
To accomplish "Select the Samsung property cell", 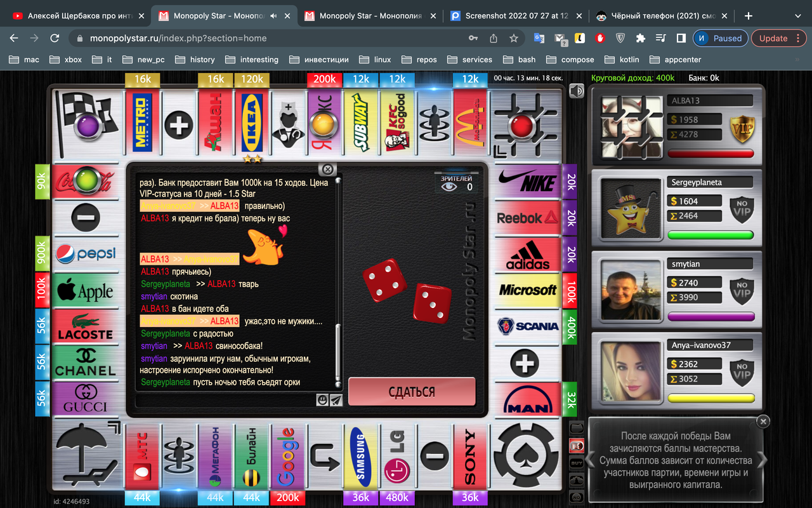I will coord(361,456).
